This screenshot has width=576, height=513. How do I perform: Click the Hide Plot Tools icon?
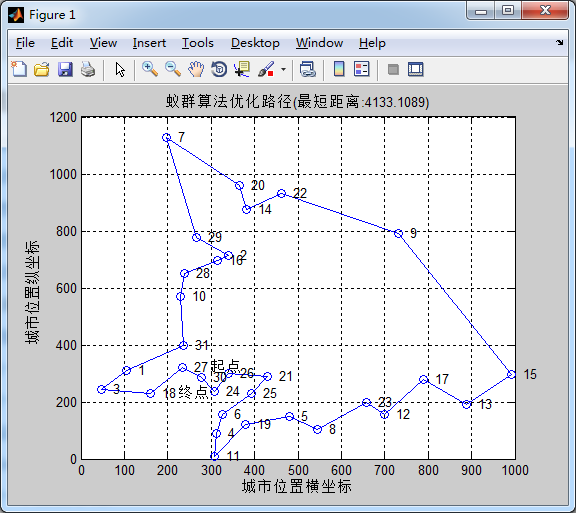(393, 69)
